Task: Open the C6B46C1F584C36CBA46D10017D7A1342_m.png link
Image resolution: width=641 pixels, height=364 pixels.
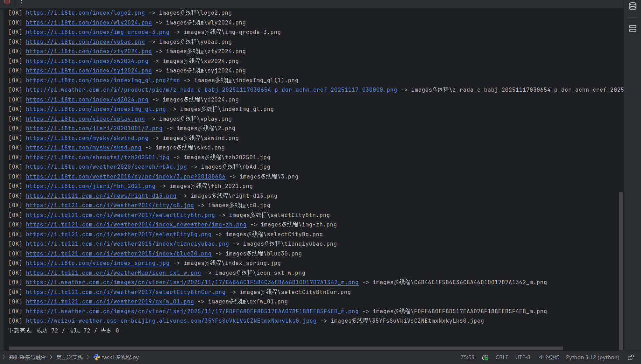Action: [192, 282]
